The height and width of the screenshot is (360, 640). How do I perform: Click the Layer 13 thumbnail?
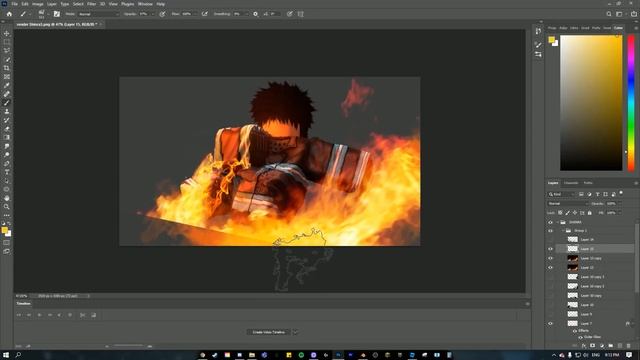(x=573, y=268)
